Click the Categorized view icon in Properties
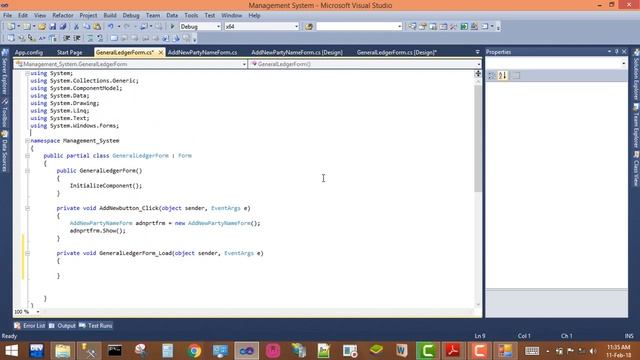The height and width of the screenshot is (360, 640). (492, 76)
